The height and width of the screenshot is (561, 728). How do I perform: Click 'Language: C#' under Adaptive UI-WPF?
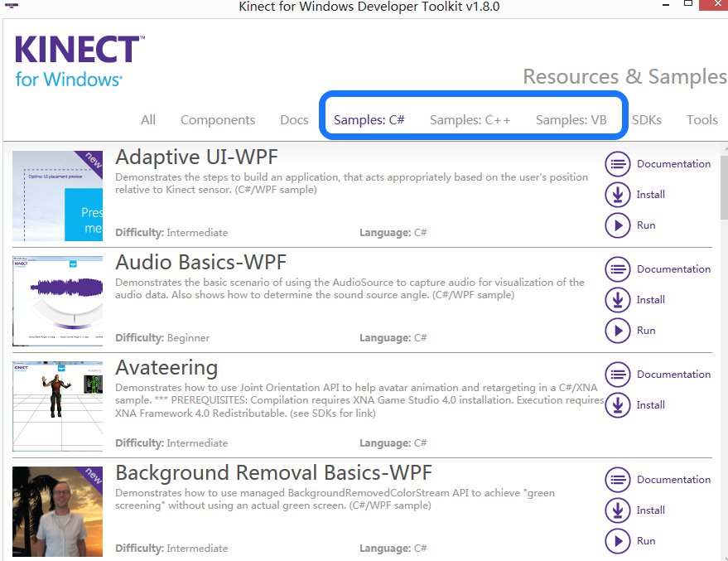click(x=393, y=232)
